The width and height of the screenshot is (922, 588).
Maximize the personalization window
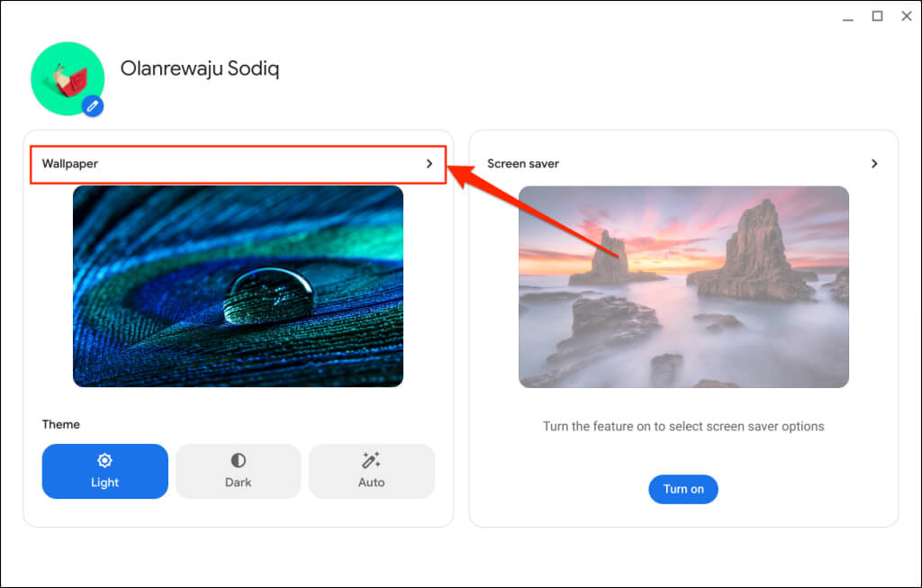[x=877, y=16]
